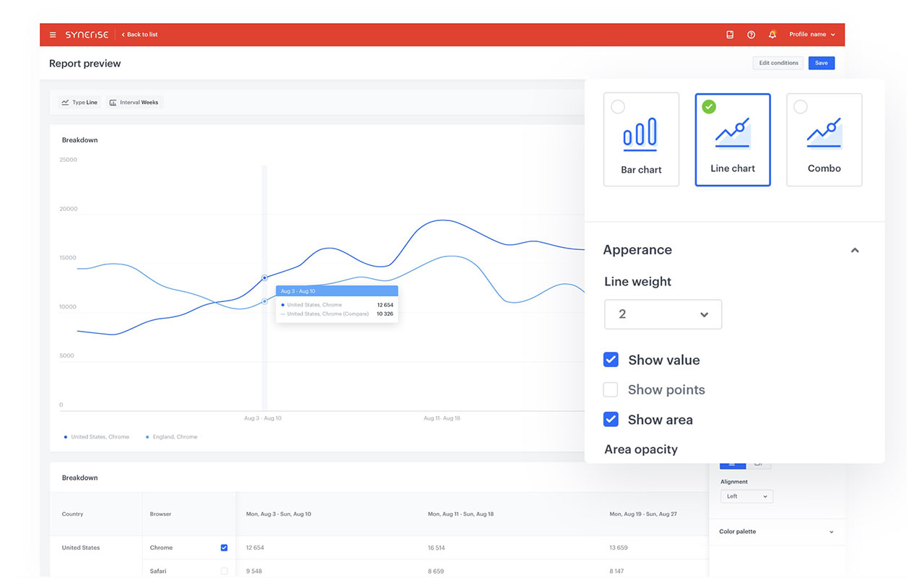Click the 9 548 table cell
Screen dimensions: 924x578
point(253,571)
